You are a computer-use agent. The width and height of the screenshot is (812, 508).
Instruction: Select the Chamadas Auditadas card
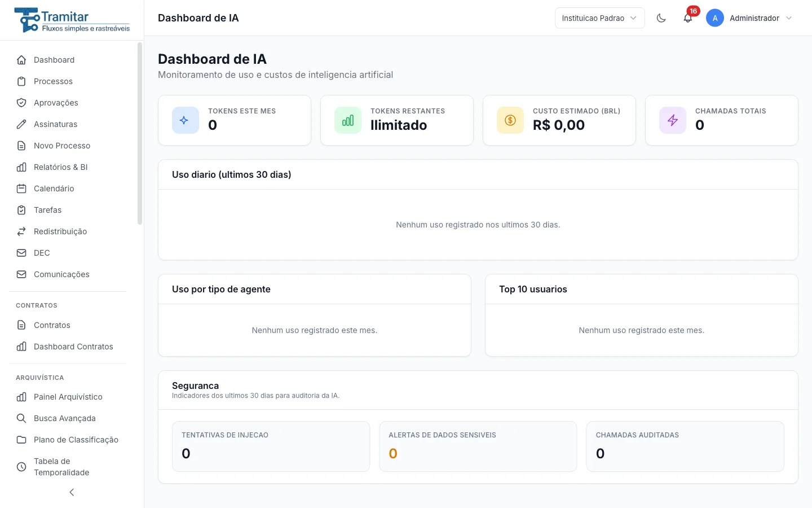pos(685,446)
